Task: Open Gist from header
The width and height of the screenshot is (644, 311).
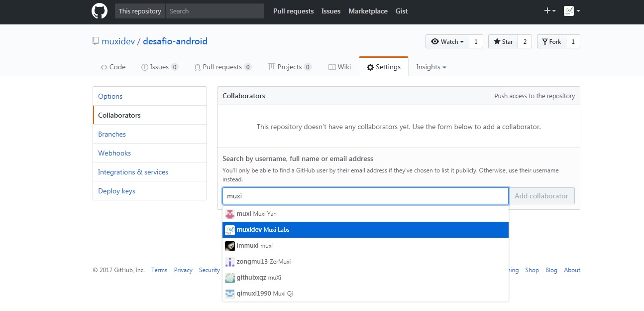Action: (x=402, y=11)
